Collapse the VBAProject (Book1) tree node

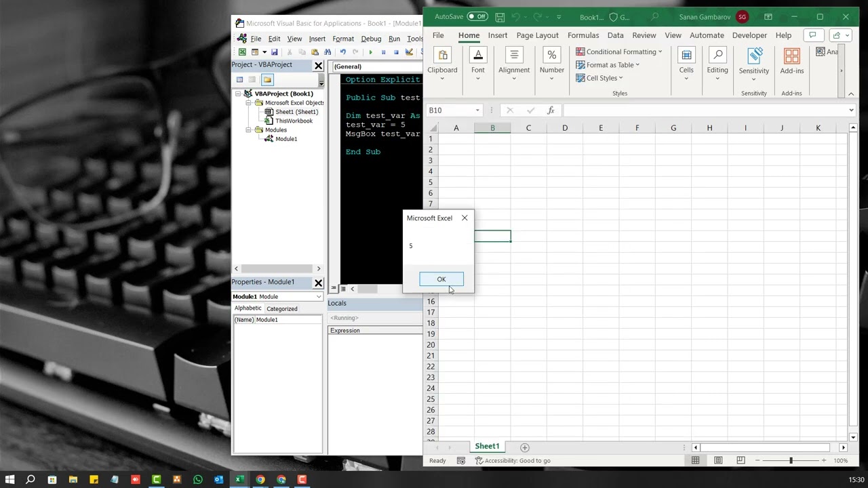coord(239,94)
